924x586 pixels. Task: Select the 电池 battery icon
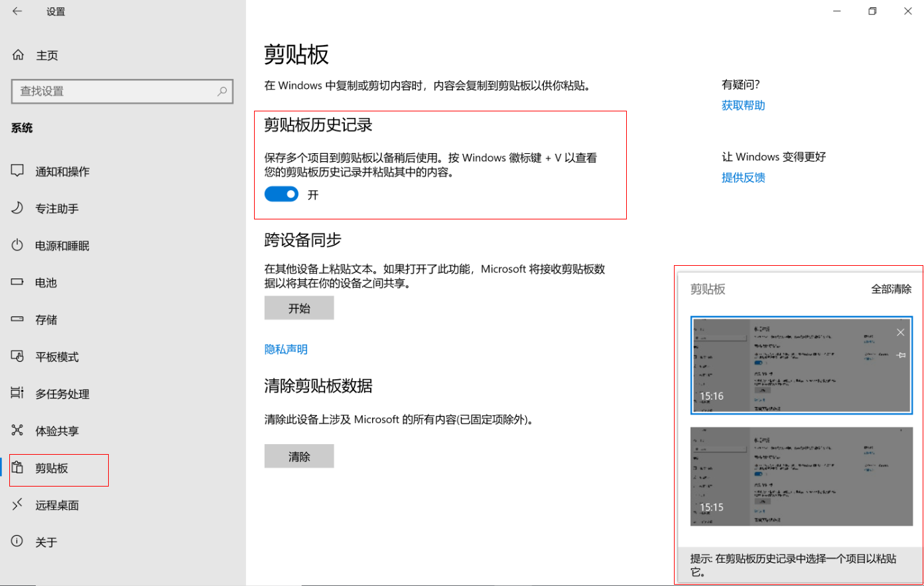(18, 282)
